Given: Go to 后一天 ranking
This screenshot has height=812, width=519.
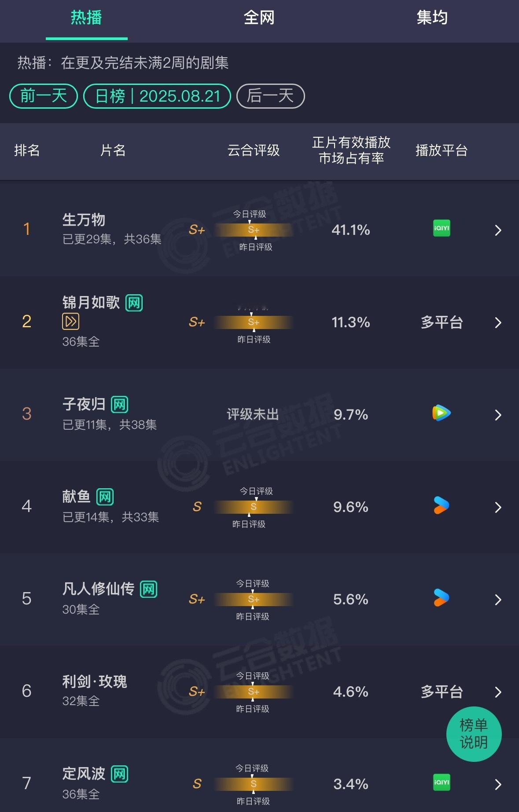Looking at the screenshot, I should (x=271, y=96).
